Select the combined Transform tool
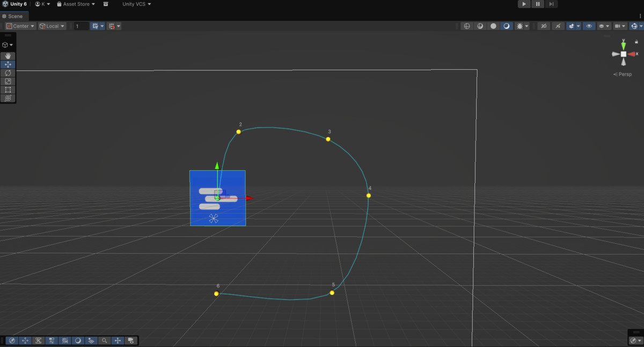Screen dimensions: 644x347 (8, 98)
